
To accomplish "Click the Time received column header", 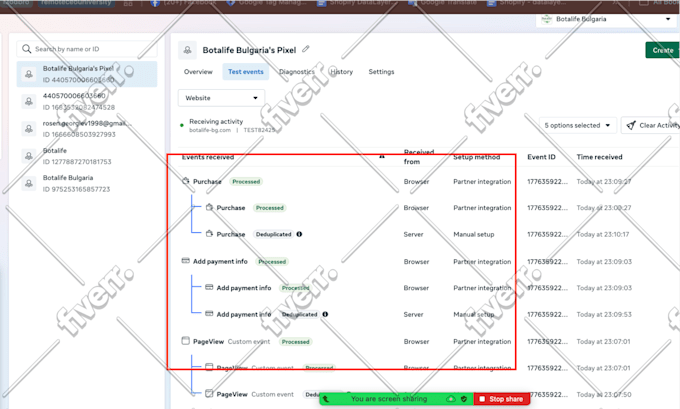I will coord(599,157).
